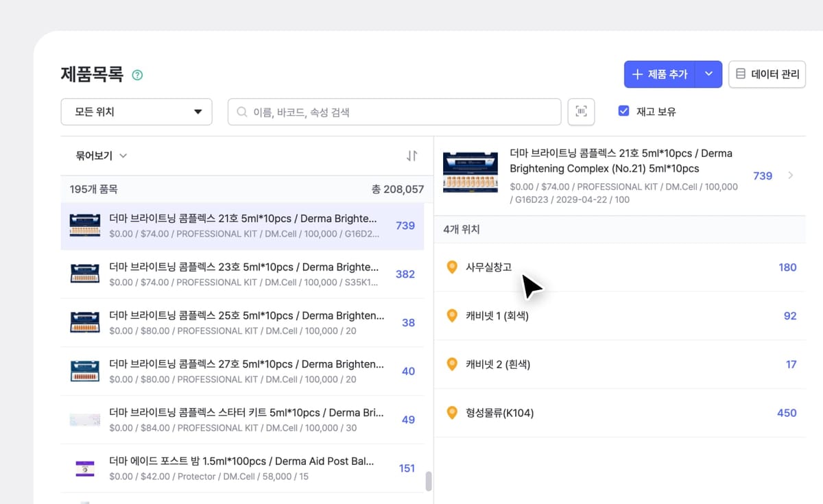Open detail chevron next to 739
Viewport: 823px width, 504px height.
791,176
